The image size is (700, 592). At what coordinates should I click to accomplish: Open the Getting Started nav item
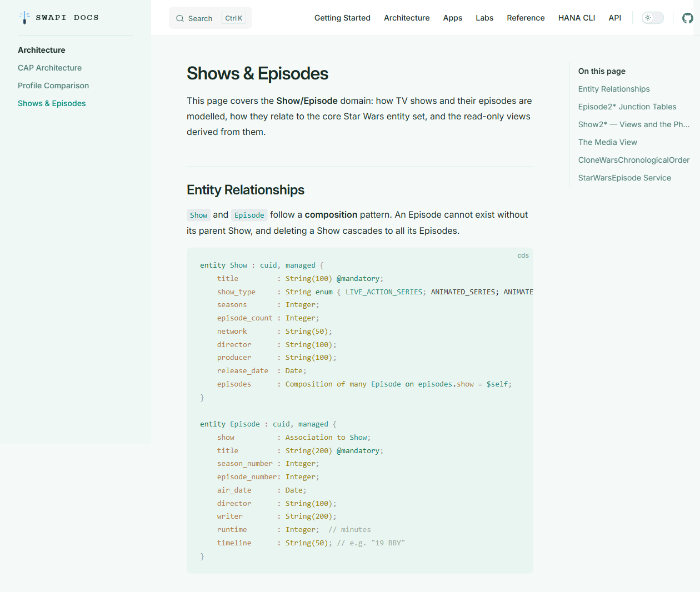(342, 18)
